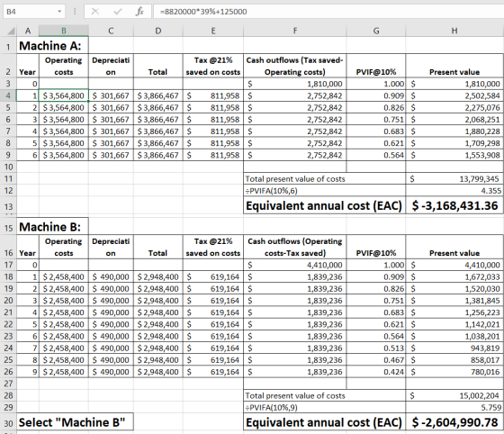Select column C header

111,31
